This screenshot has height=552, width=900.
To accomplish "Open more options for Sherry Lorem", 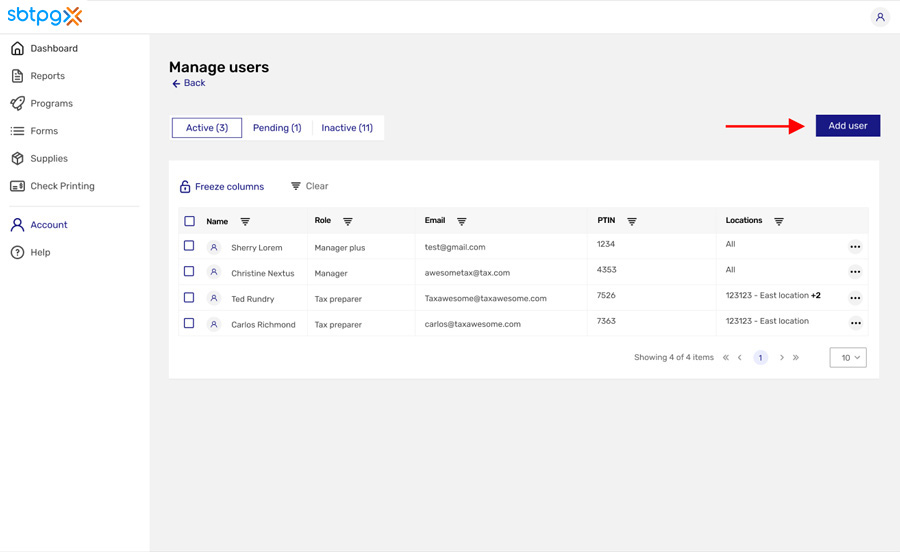I will click(x=855, y=247).
